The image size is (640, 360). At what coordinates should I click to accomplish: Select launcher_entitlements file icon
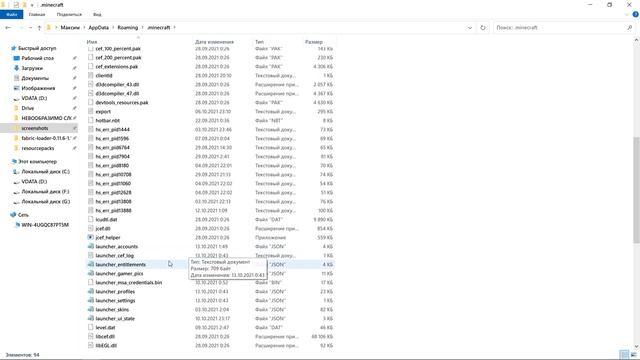[x=91, y=264]
